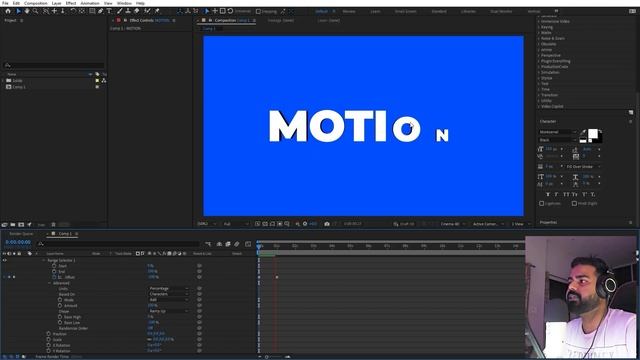
Task: Select the Comp 1 timeline tab
Action: tap(65, 234)
